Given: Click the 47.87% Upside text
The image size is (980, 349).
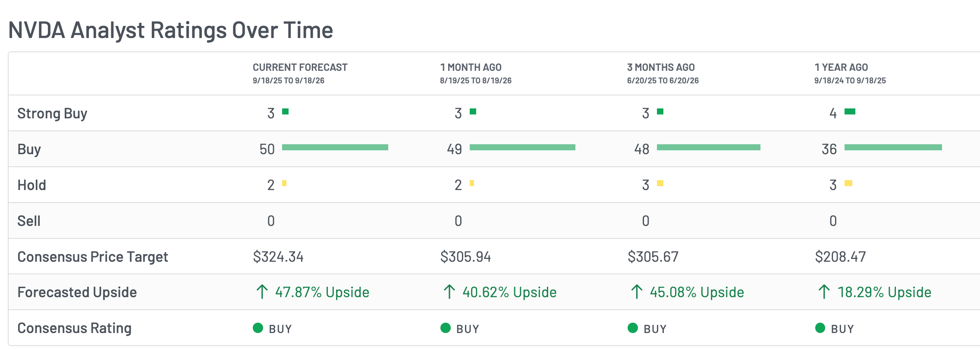Looking at the screenshot, I should point(322,292).
